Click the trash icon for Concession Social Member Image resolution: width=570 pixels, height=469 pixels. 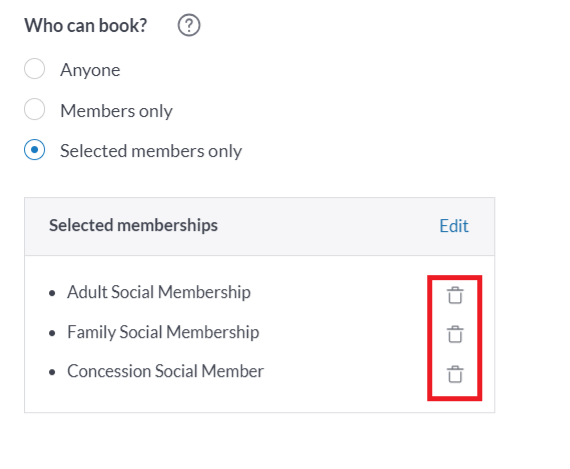tap(455, 374)
